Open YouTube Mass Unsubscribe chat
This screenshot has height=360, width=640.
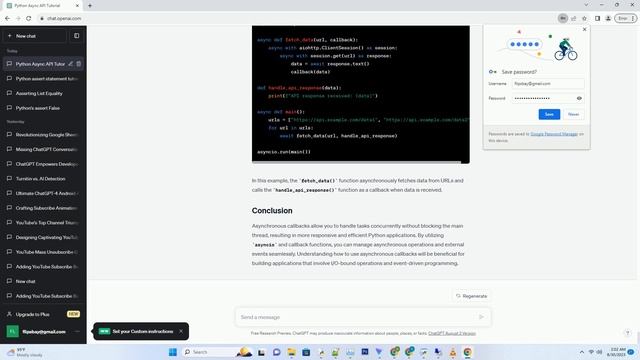point(43,252)
